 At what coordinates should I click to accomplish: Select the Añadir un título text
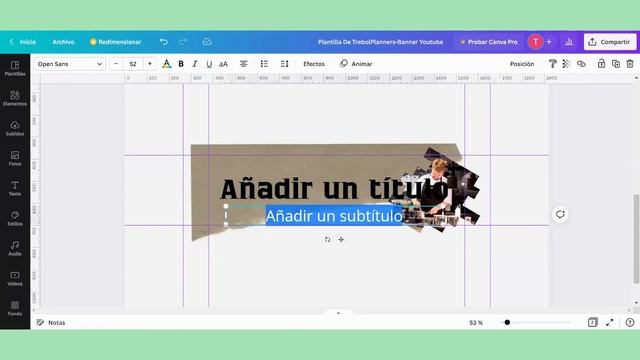click(x=334, y=189)
